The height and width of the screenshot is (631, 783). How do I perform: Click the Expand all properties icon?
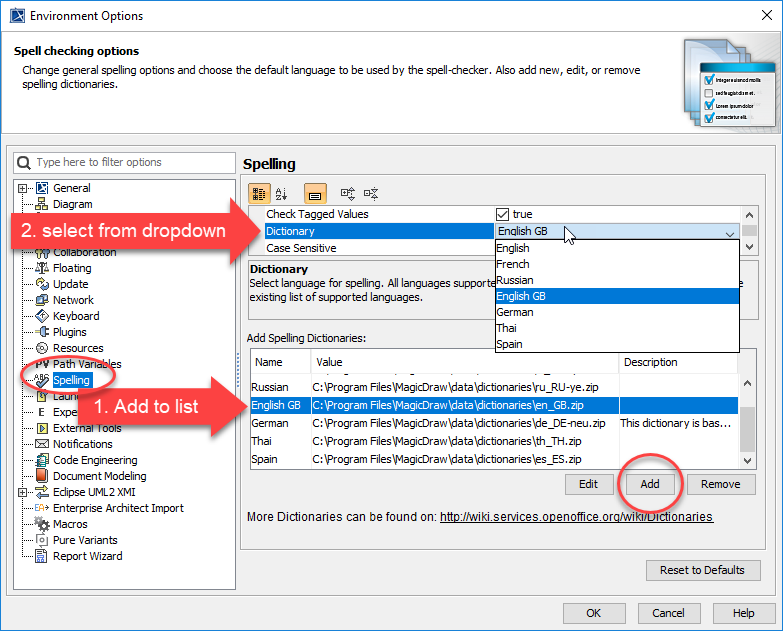348,194
